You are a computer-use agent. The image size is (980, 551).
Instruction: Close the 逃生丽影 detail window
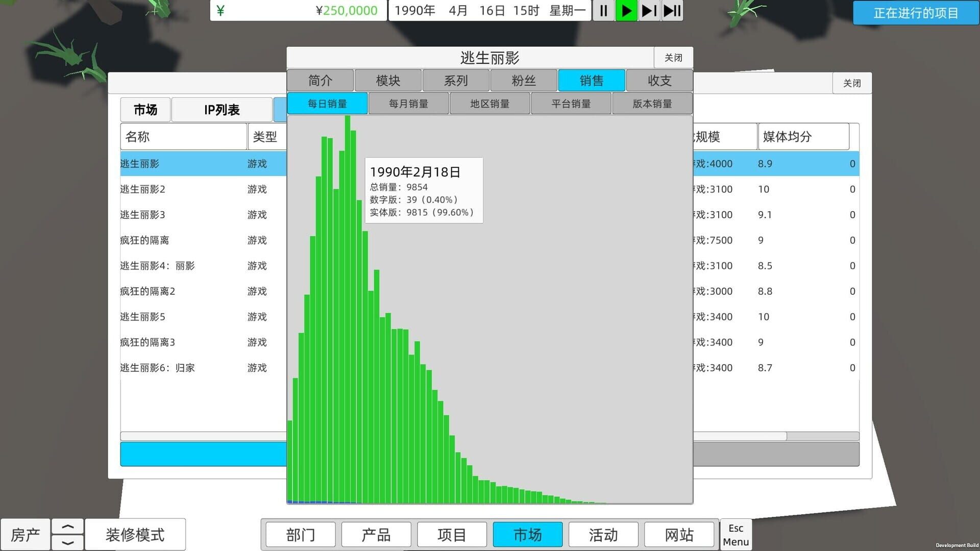[673, 58]
